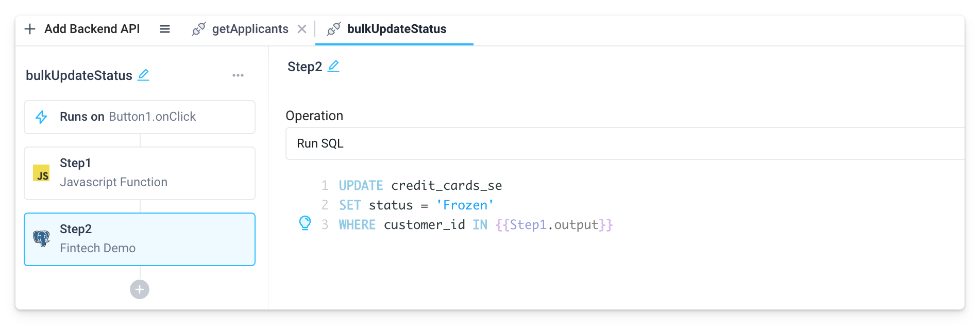Open the three-dot overflow menu
Screen dimensions: 980x325
238,75
